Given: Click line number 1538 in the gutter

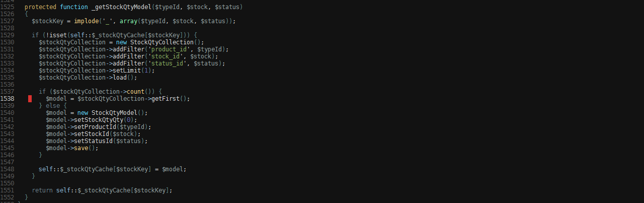Looking at the screenshot, I should pyautogui.click(x=7, y=99).
